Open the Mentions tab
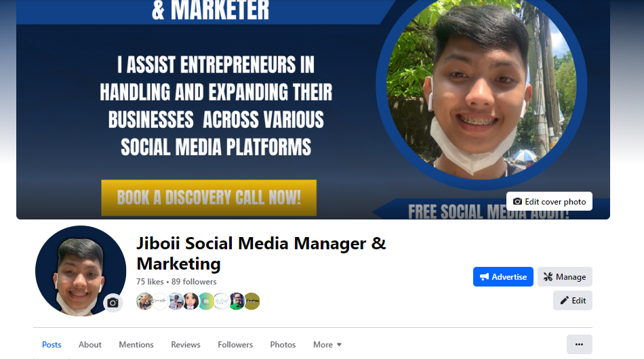The width and height of the screenshot is (644, 359). pos(136,345)
